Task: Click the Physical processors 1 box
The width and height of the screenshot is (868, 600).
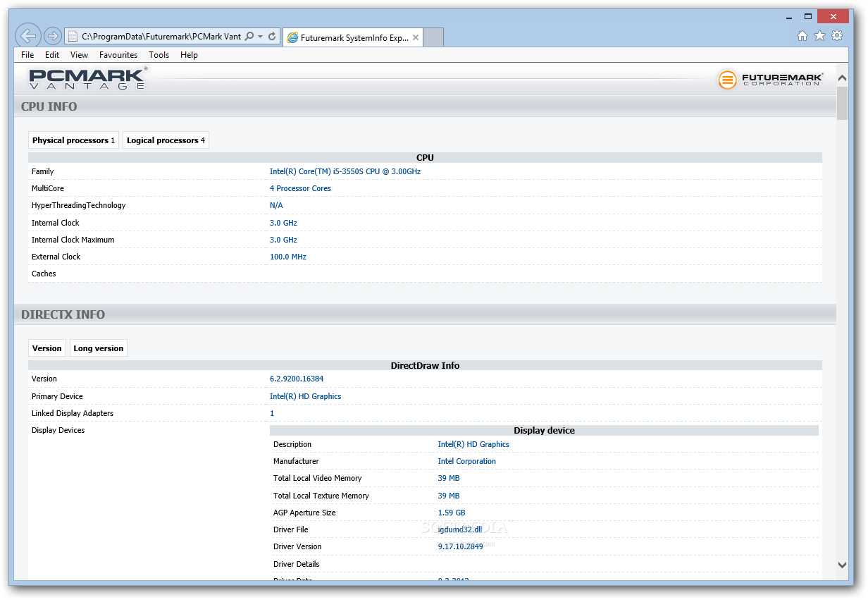Action: (73, 140)
